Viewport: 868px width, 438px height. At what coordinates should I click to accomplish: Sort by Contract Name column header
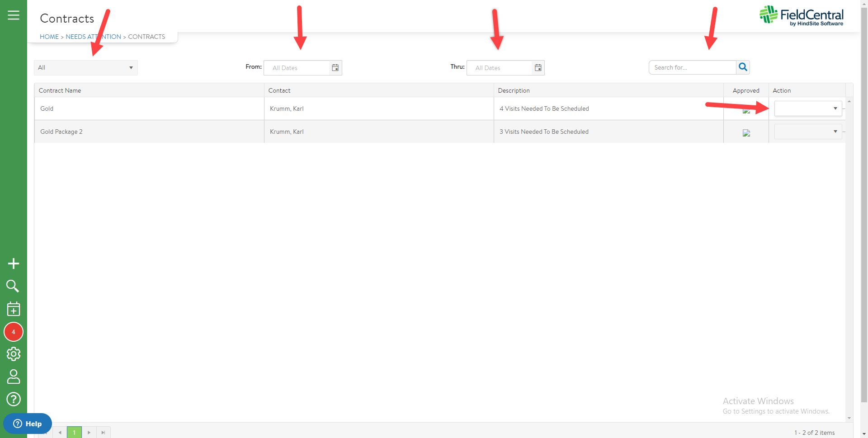coord(60,90)
